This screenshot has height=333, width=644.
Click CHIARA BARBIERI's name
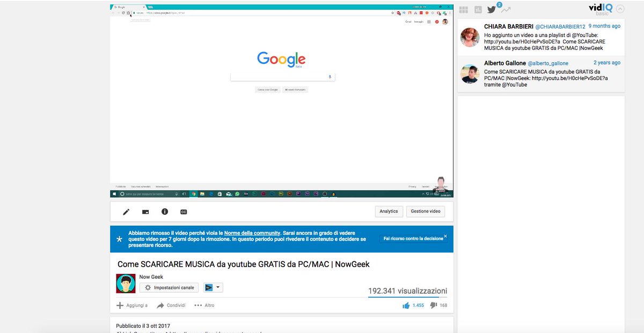click(508, 26)
